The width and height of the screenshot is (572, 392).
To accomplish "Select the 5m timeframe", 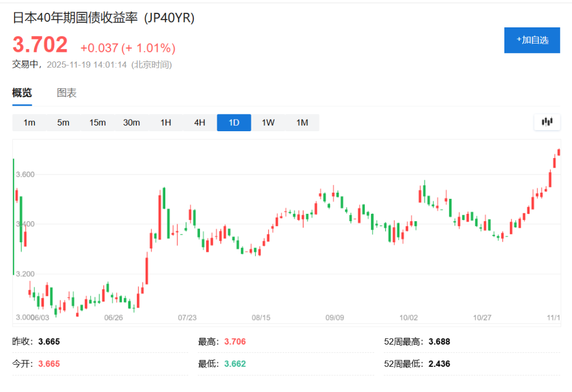I will tap(63, 122).
